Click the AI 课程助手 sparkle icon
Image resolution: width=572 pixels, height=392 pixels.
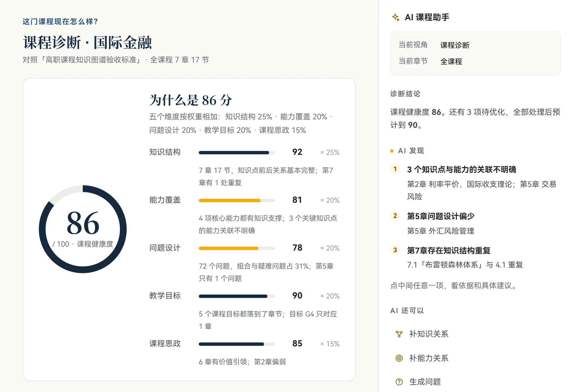(x=396, y=17)
